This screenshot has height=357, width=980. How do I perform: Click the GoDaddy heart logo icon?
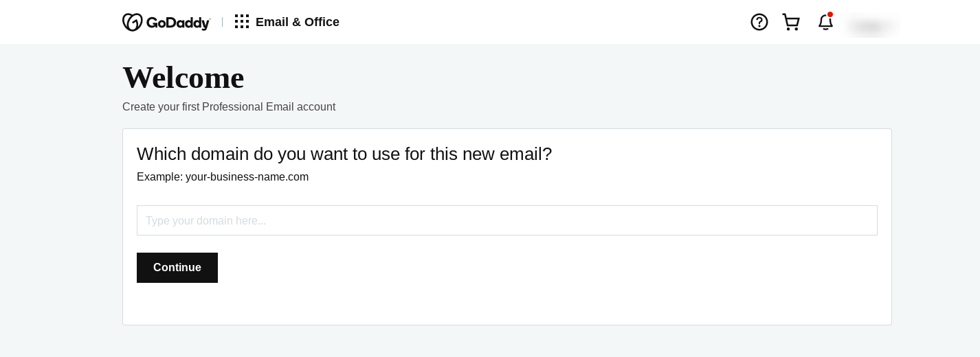(x=133, y=22)
